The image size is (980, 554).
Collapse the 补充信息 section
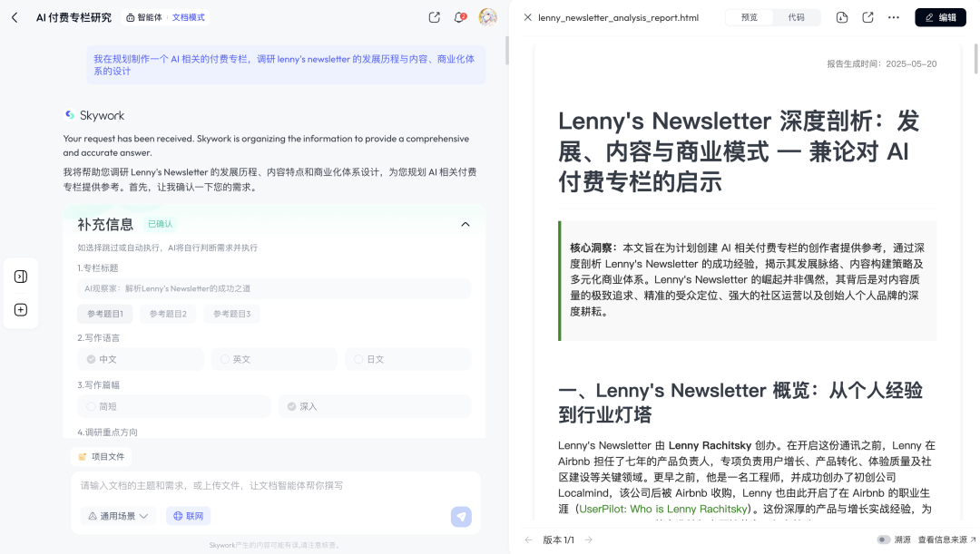pos(465,224)
